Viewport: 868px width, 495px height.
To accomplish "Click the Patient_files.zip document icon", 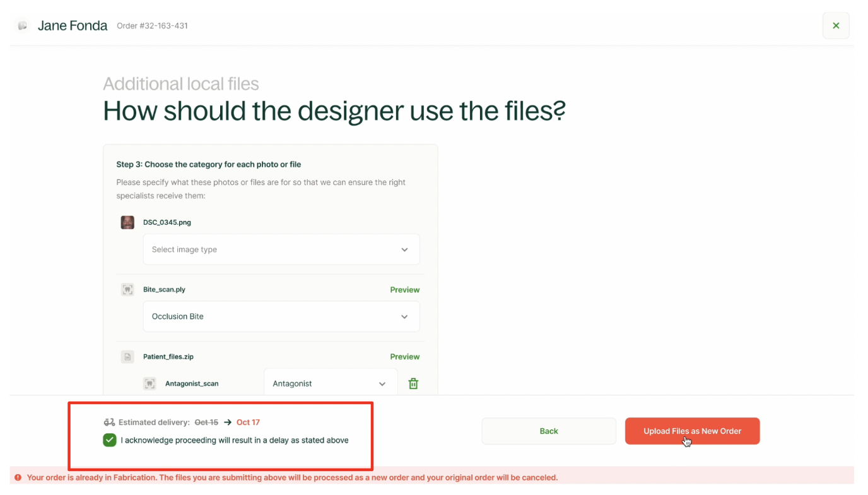I will 127,357.
